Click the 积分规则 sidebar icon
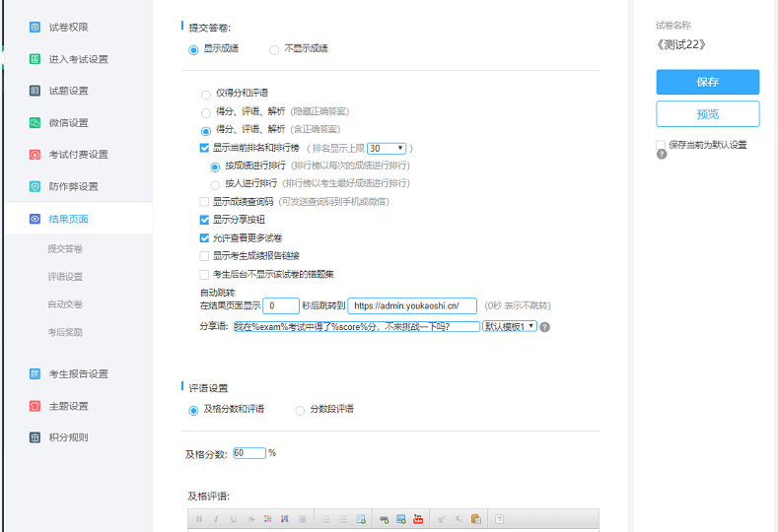Screen dimensions: 778x532 click(35, 437)
